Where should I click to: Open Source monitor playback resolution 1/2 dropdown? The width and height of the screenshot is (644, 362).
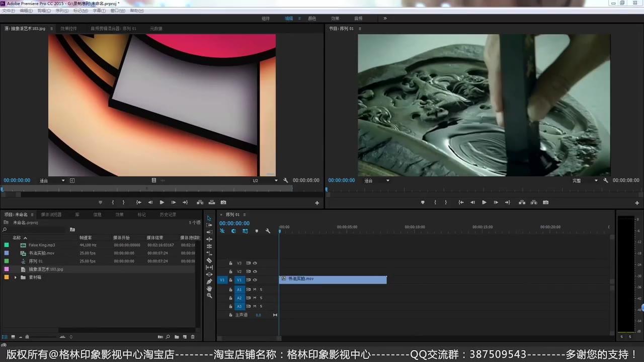[x=265, y=180]
